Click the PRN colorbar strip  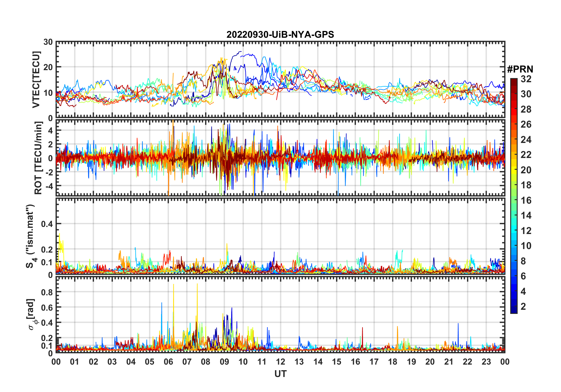[514, 196]
